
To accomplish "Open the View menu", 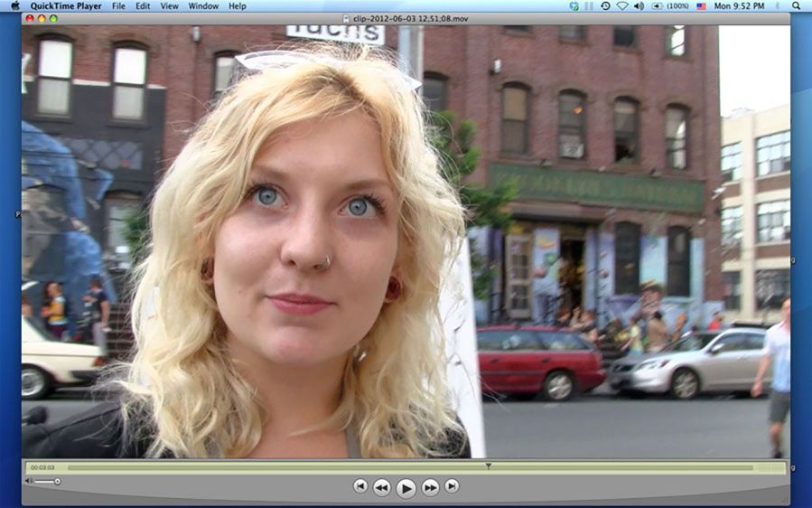I will (169, 6).
